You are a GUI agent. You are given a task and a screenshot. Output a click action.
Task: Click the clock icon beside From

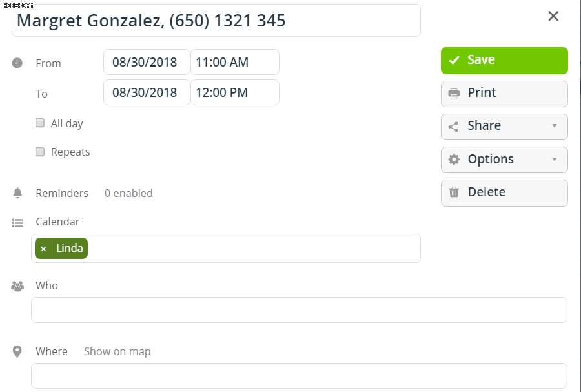pos(17,63)
